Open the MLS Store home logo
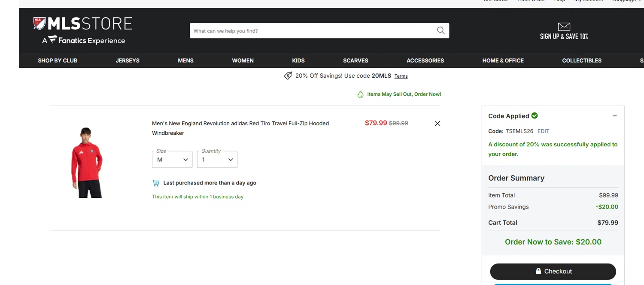Viewport: 644px width, 285px height. (x=83, y=24)
